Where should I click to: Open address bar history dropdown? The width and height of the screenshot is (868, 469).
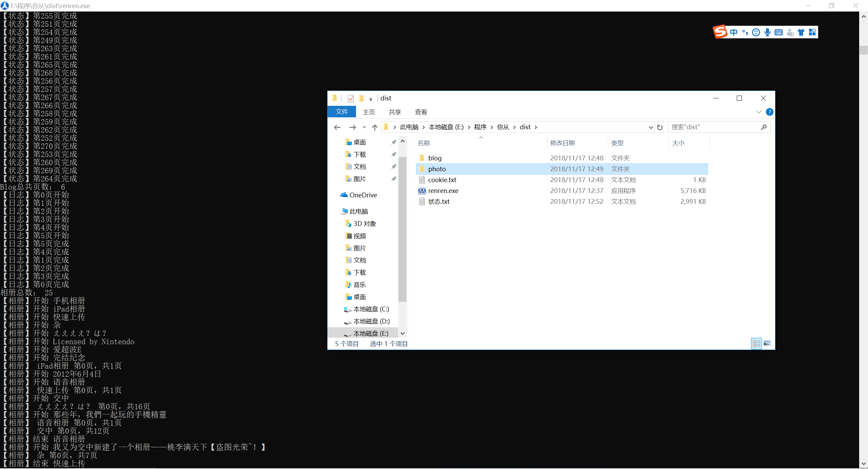[x=651, y=127]
